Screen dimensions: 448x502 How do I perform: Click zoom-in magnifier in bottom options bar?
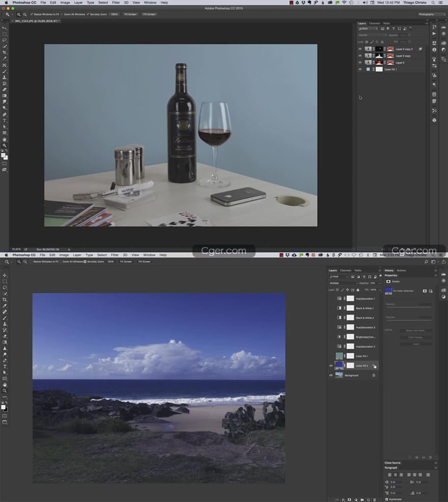19,262
